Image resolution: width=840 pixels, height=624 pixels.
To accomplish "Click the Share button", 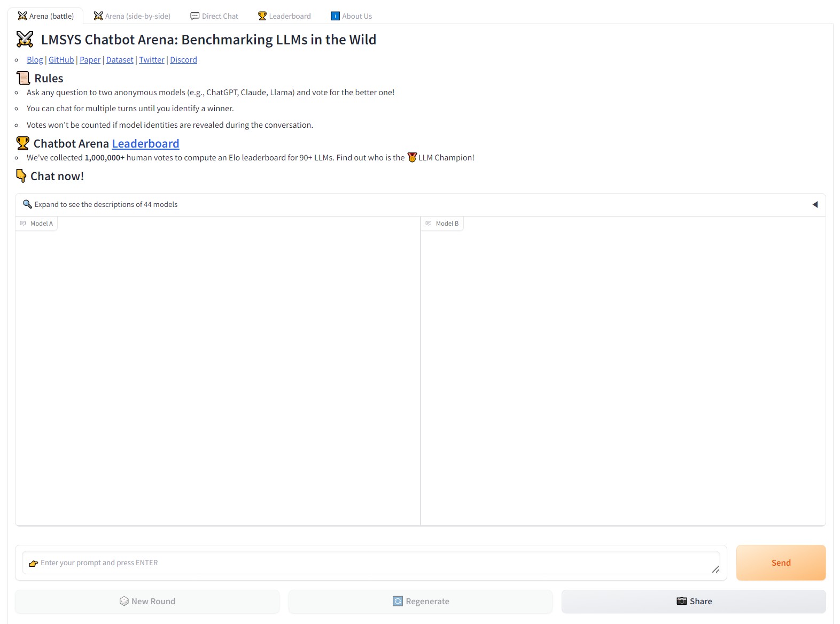I will click(694, 602).
